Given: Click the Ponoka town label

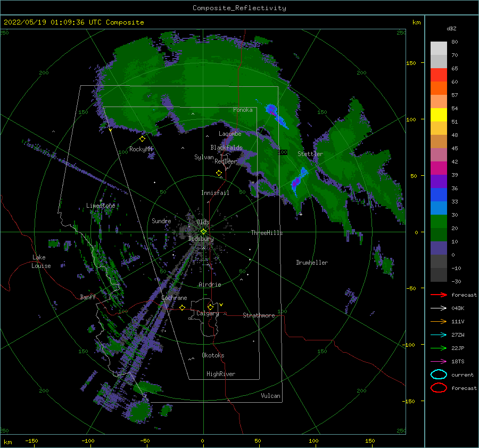Looking at the screenshot, I should point(243,110).
